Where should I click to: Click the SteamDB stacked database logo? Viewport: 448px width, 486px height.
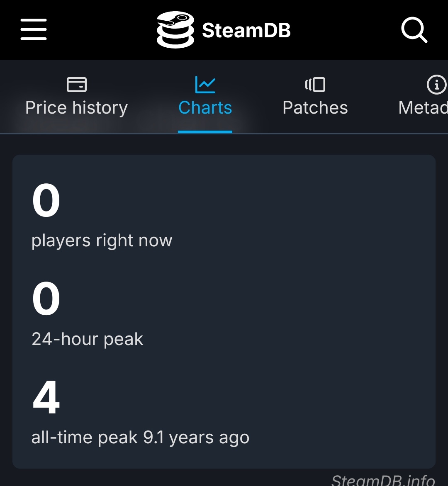(175, 30)
